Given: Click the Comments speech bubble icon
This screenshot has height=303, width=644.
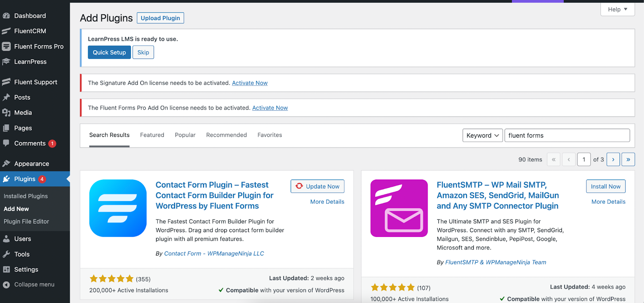Looking at the screenshot, I should 6,143.
